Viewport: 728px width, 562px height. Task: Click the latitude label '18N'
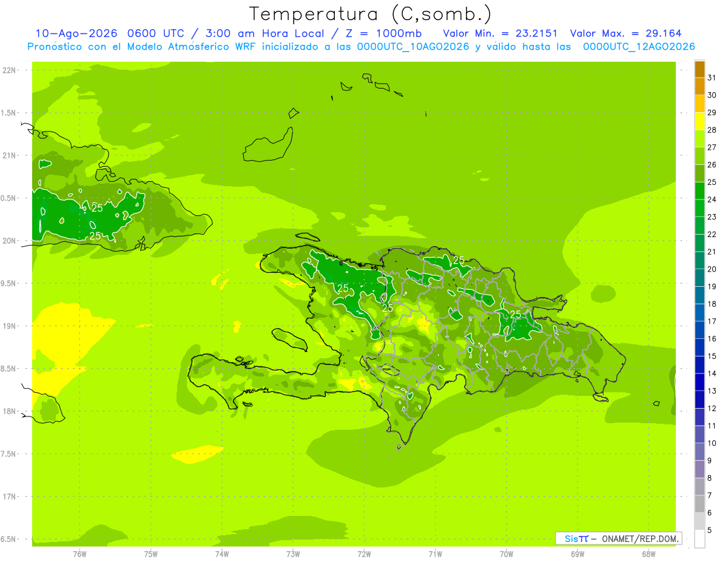(x=10, y=411)
